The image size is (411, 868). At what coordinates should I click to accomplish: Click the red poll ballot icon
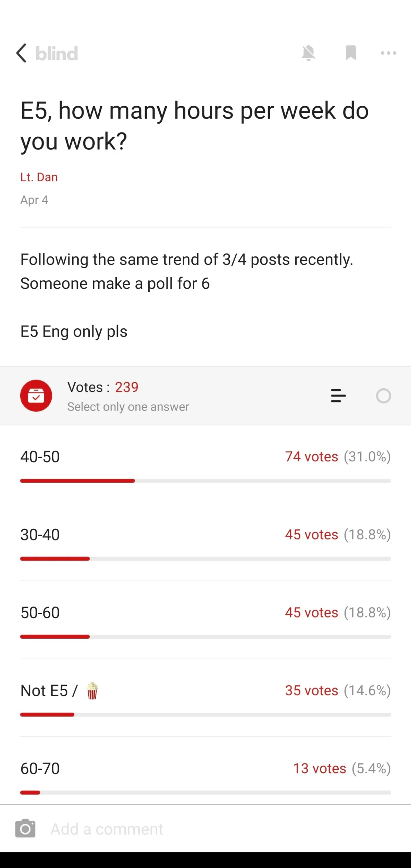point(36,396)
